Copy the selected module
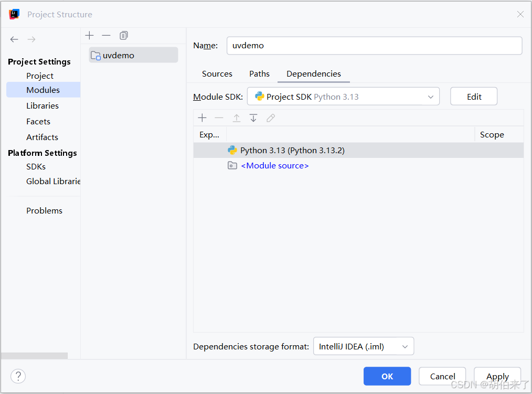This screenshot has height=394, width=532. [x=123, y=35]
